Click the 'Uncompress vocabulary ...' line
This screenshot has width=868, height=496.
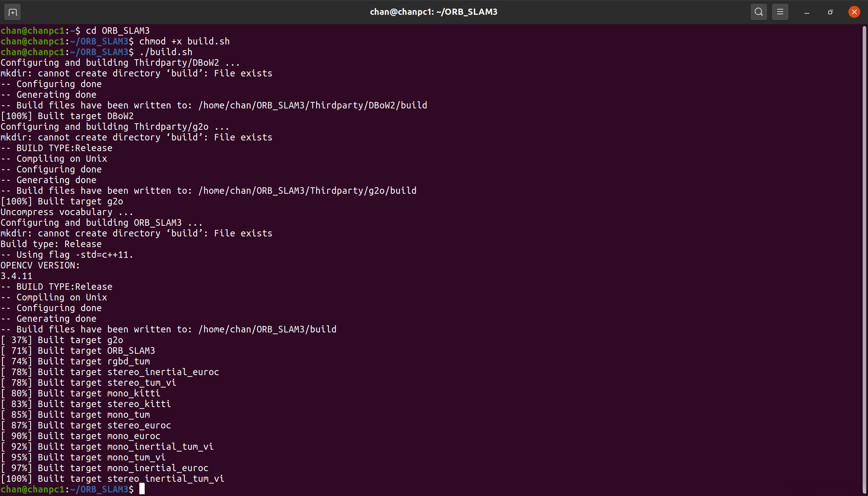point(67,212)
